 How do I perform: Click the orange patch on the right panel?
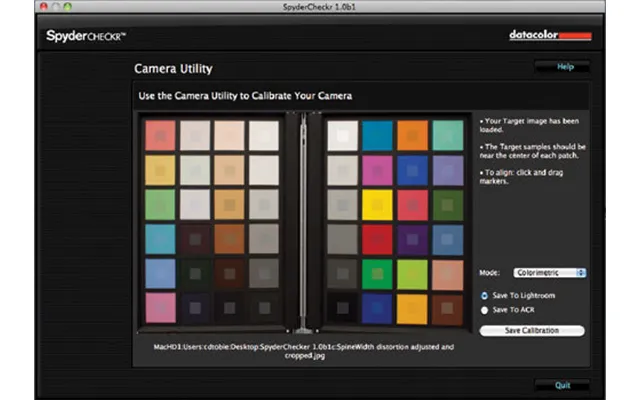pos(412,135)
